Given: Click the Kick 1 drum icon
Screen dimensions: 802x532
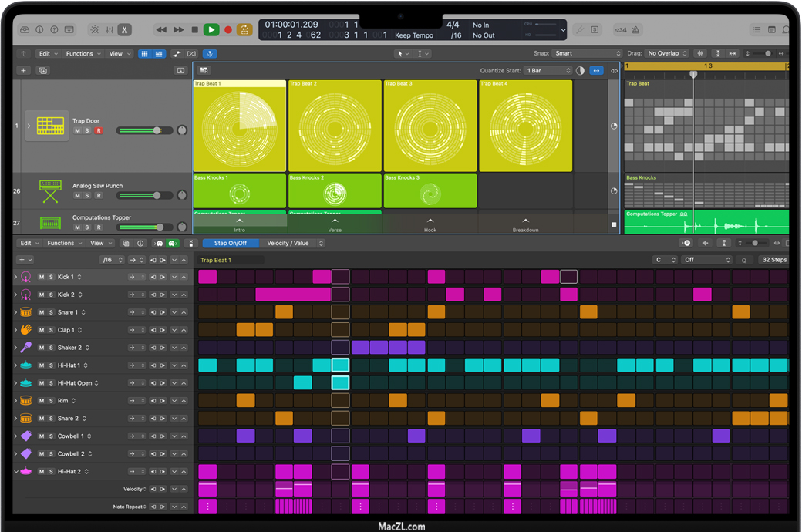Looking at the screenshot, I should tap(25, 277).
